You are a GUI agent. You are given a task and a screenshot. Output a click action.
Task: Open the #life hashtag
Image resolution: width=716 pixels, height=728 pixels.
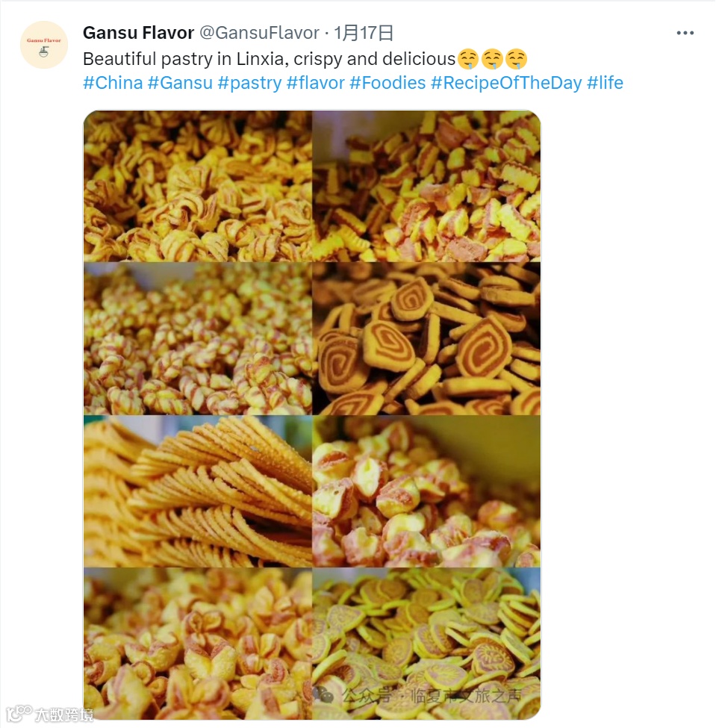pyautogui.click(x=605, y=83)
